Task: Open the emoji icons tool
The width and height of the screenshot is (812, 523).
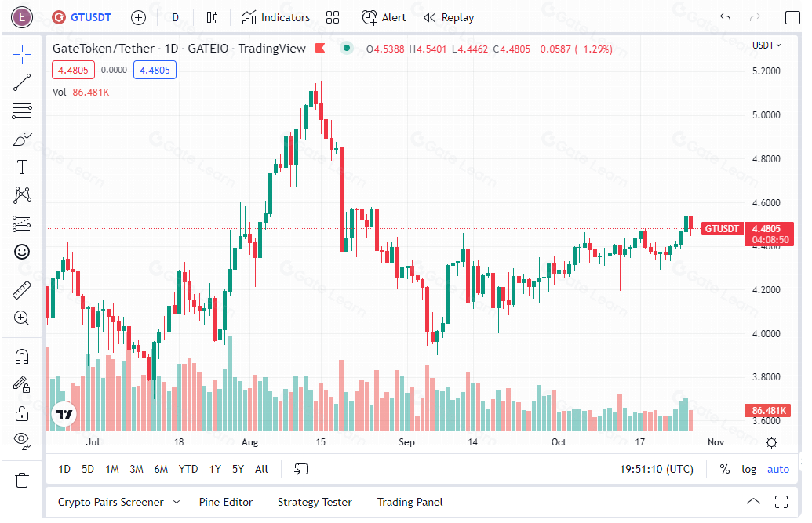Action: (22, 252)
